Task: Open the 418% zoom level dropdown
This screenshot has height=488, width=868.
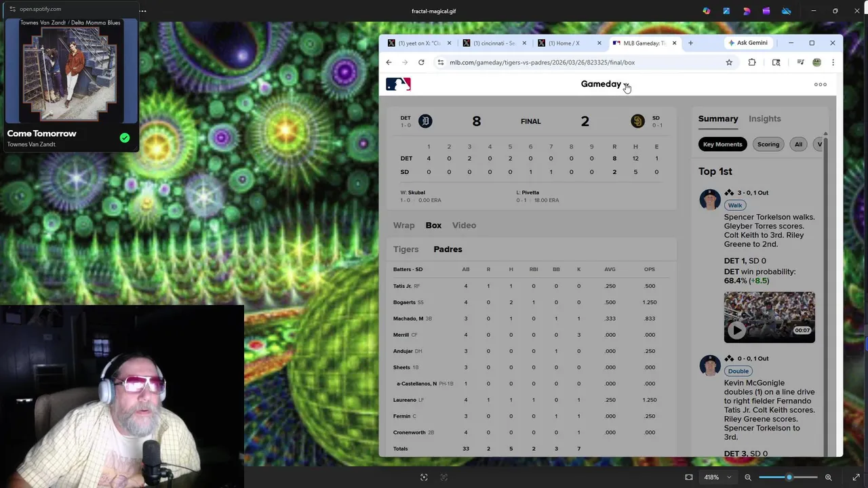Action: (x=717, y=477)
